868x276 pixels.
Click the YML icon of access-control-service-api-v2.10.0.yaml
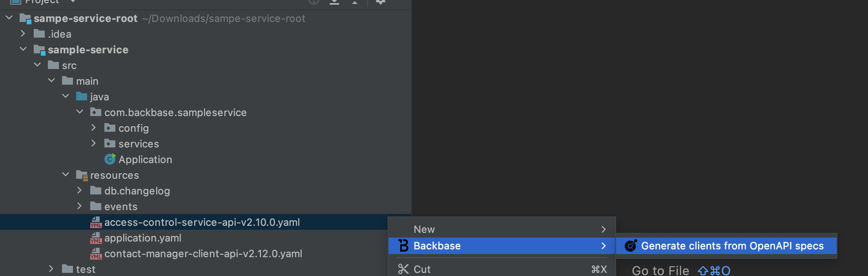tap(96, 222)
